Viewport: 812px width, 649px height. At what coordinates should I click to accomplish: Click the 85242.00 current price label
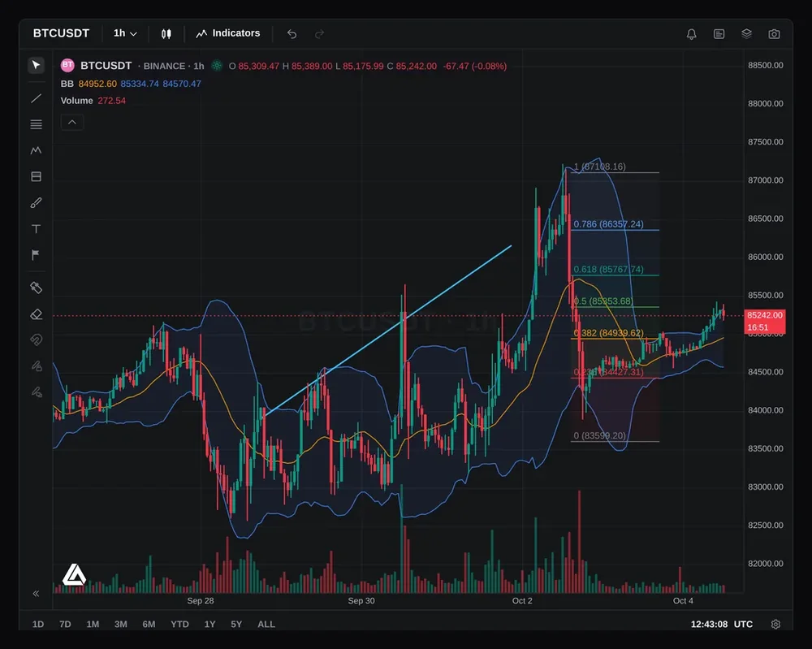point(765,315)
